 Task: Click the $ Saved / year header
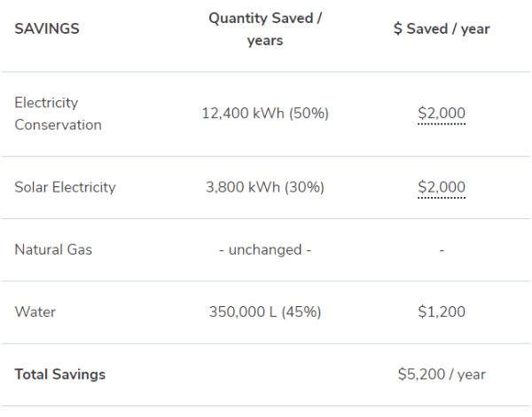[442, 29]
